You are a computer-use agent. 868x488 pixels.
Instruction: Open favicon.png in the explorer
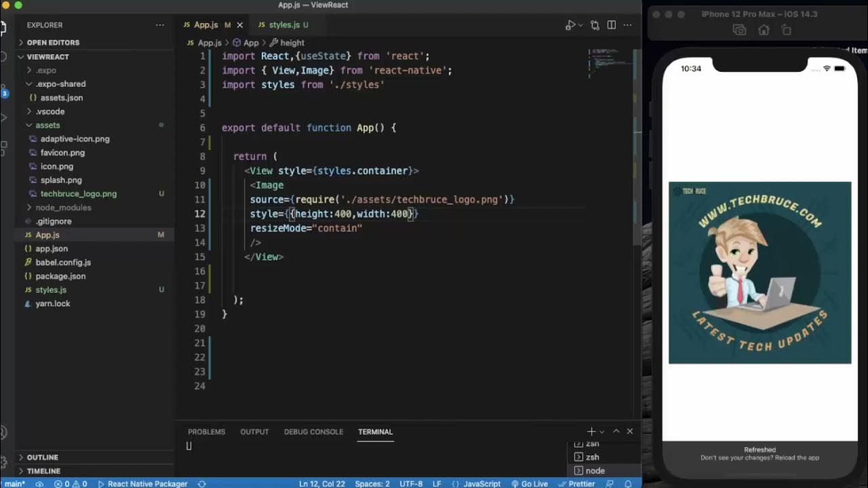point(94,152)
